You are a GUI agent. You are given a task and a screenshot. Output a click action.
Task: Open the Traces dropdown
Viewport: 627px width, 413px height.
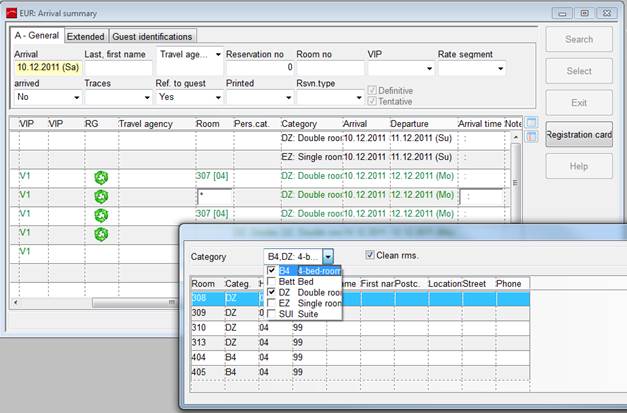coord(147,97)
